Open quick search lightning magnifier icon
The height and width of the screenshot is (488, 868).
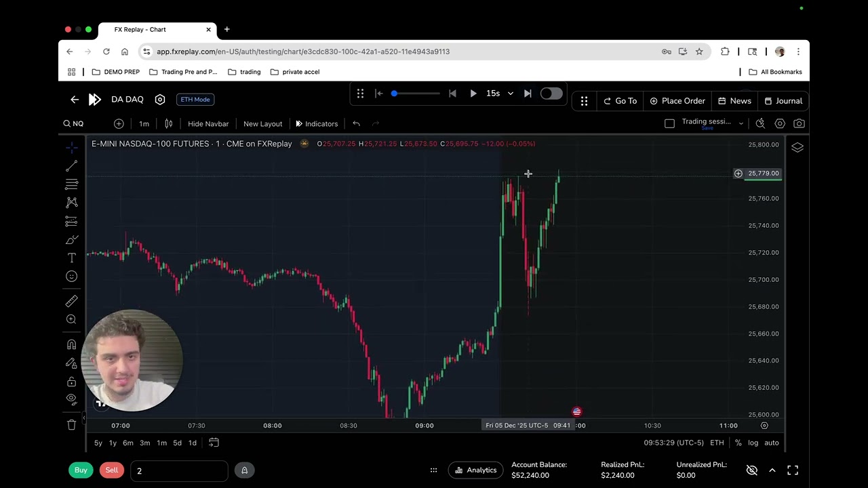coord(760,123)
